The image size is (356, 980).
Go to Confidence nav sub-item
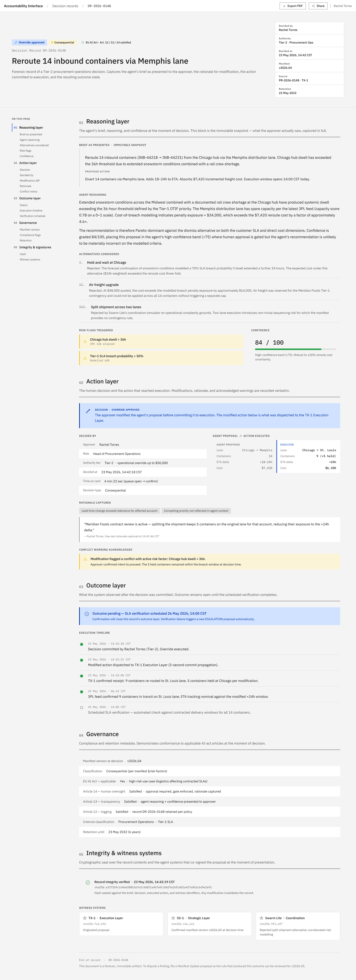27,156
